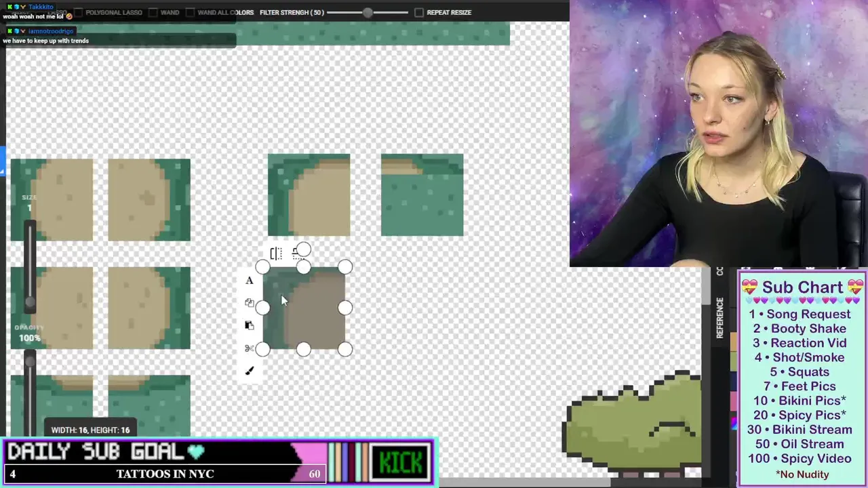Click the '100%' opacity value
868x488 pixels.
point(29,338)
